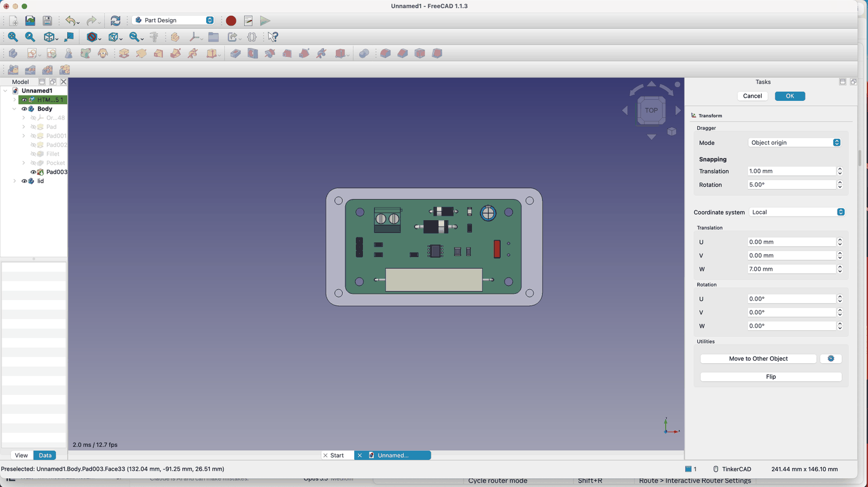Toggle visibility eye of HTM...5 1 item
The height and width of the screenshot is (487, 868).
(x=24, y=100)
